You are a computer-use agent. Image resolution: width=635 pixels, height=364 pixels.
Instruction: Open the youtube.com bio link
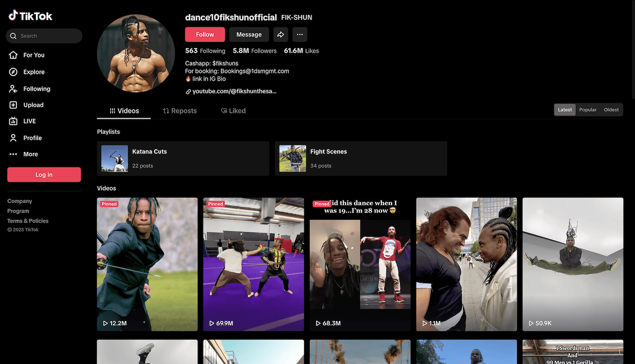(234, 91)
